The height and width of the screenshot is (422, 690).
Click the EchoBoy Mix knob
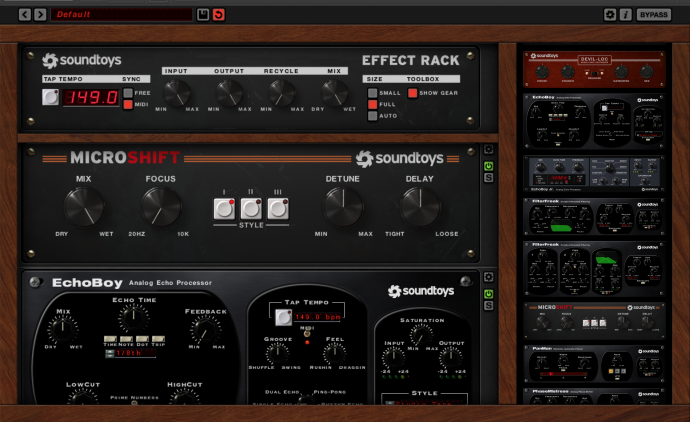click(63, 329)
